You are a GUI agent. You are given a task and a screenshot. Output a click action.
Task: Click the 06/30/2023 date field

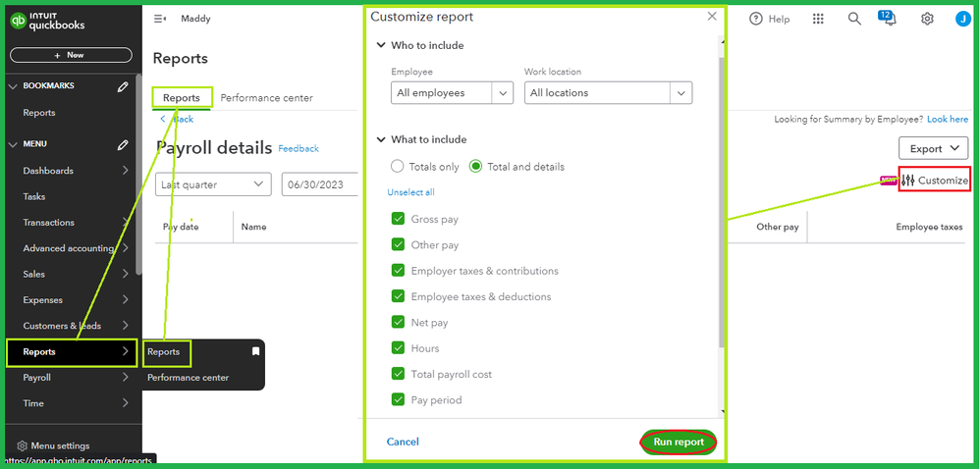click(320, 184)
